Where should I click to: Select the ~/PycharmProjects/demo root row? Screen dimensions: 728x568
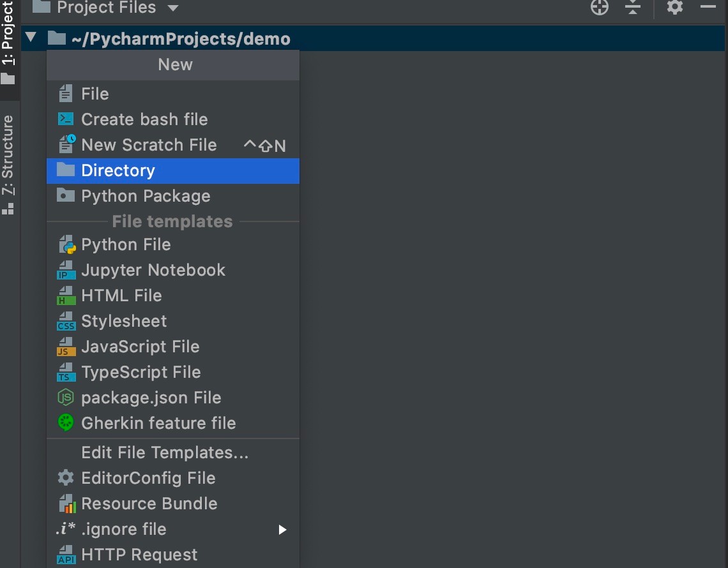[373, 38]
